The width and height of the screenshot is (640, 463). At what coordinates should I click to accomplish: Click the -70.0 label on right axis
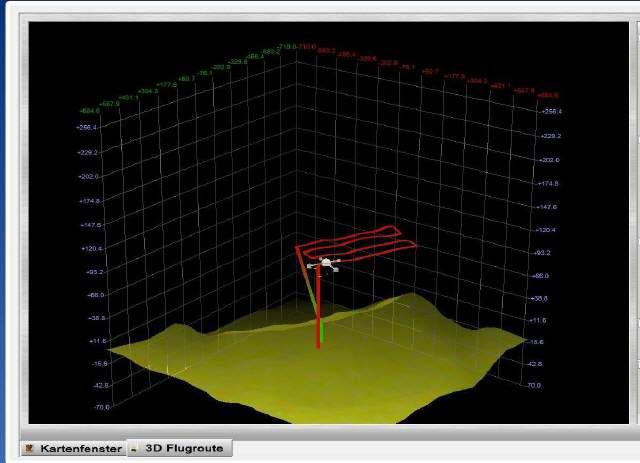point(533,385)
